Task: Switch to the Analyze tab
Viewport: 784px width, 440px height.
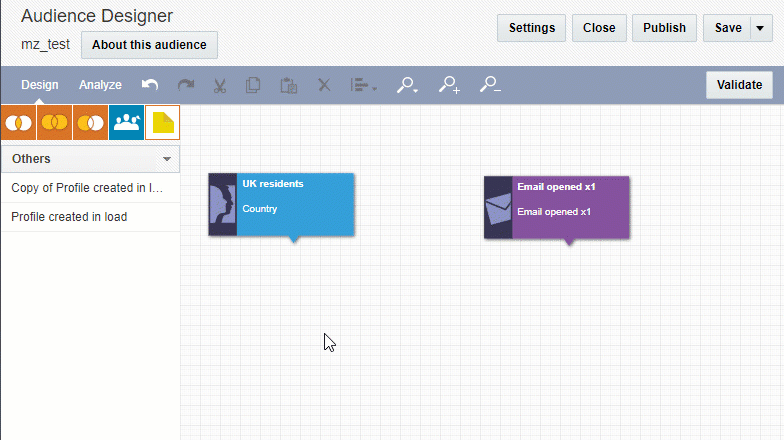Action: coord(100,84)
